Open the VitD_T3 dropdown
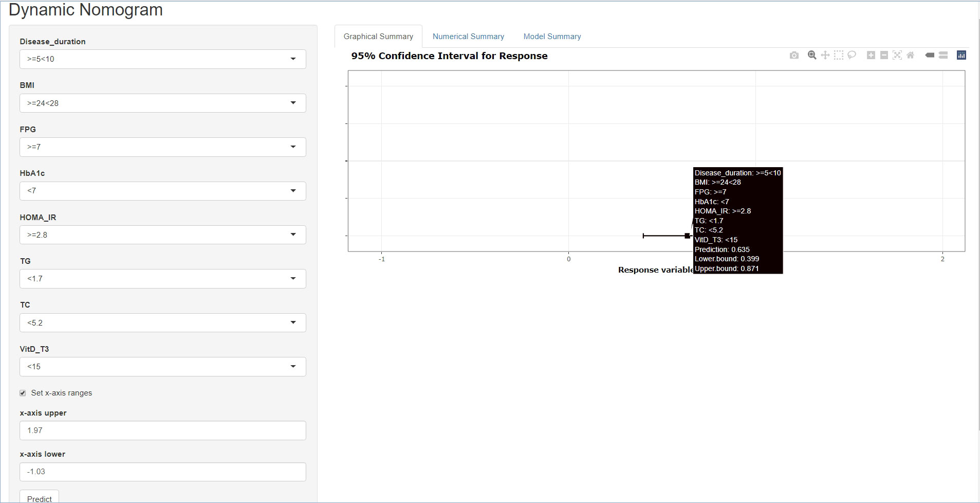This screenshot has width=980, height=503. 163,367
